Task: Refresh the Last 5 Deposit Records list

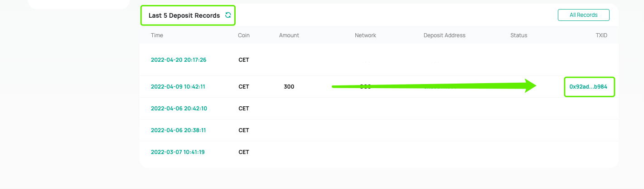Action: point(228,15)
